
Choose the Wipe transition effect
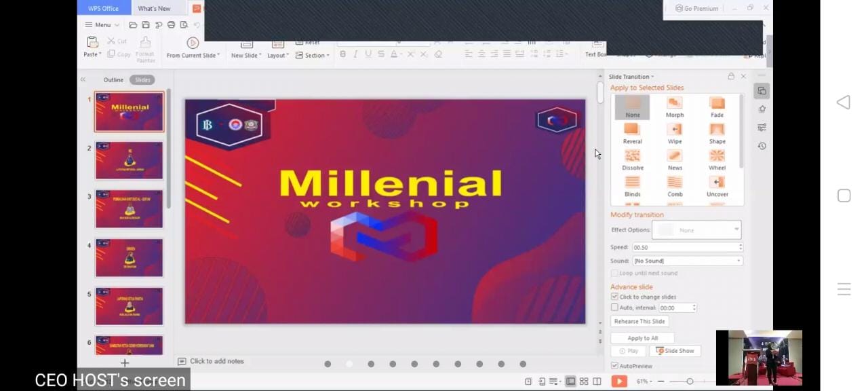pos(674,133)
